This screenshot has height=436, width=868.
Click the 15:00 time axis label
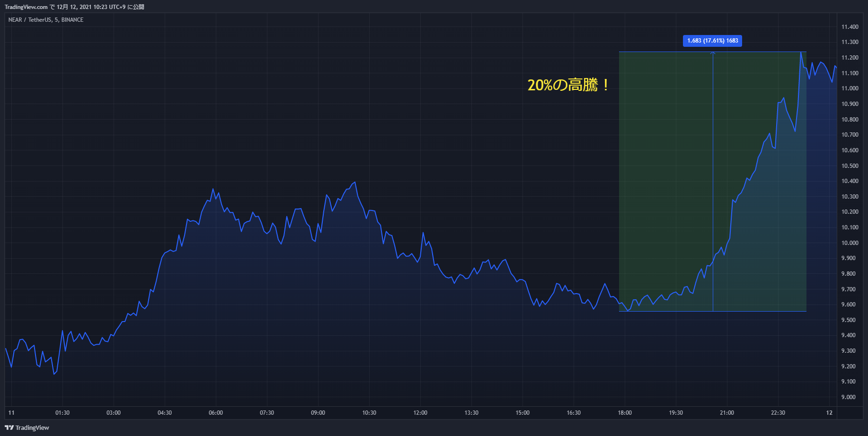523,413
